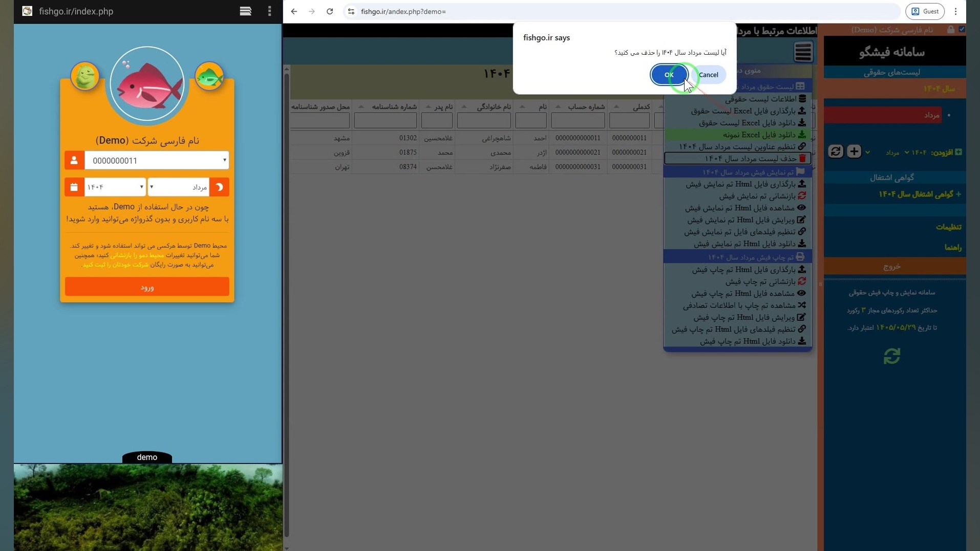This screenshot has width=980, height=551.
Task: Sort table by شماره حساب column arrow
Action: (558, 107)
